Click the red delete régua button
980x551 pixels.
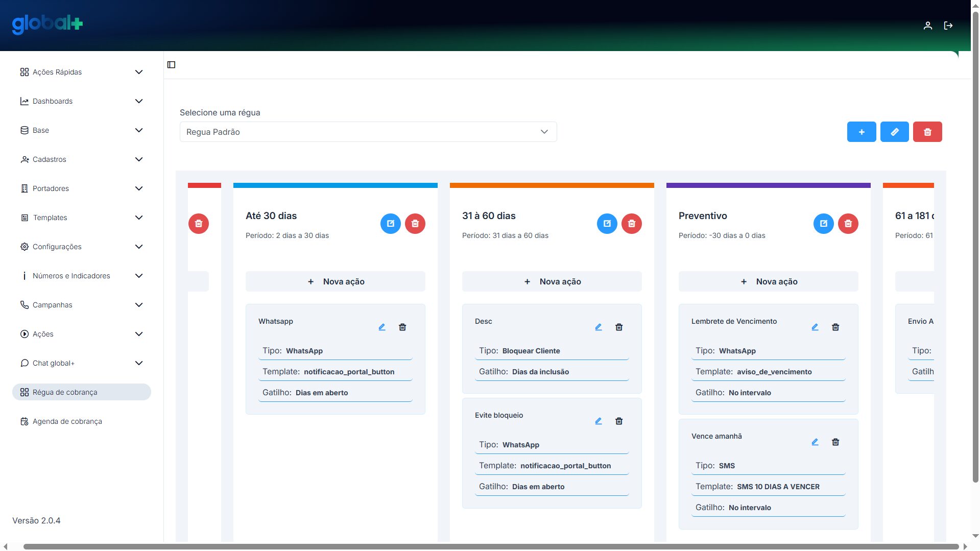(x=927, y=132)
